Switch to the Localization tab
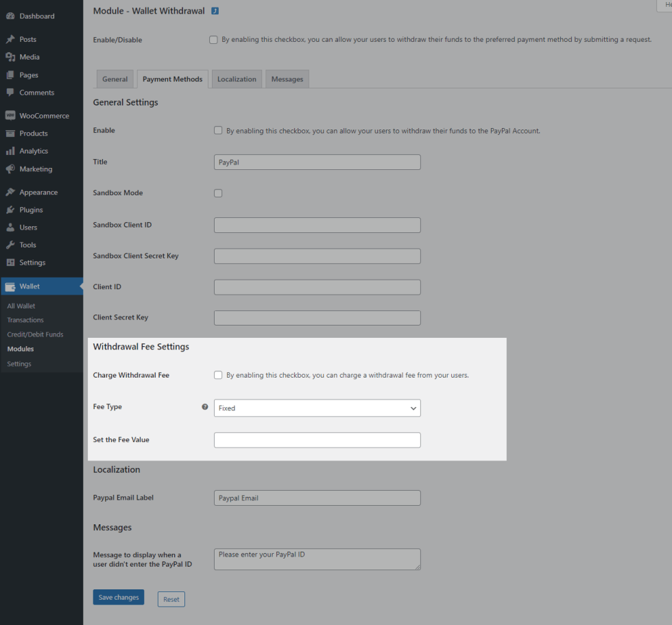 (237, 79)
